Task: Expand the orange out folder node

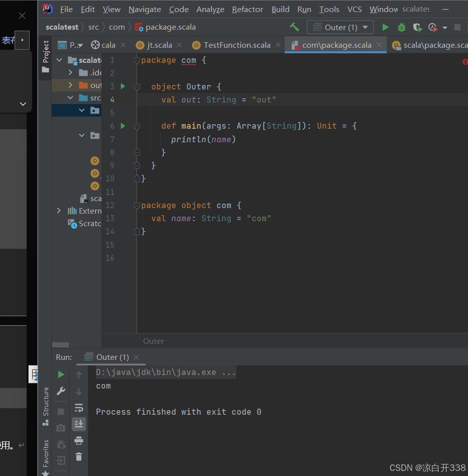Action: (70, 85)
